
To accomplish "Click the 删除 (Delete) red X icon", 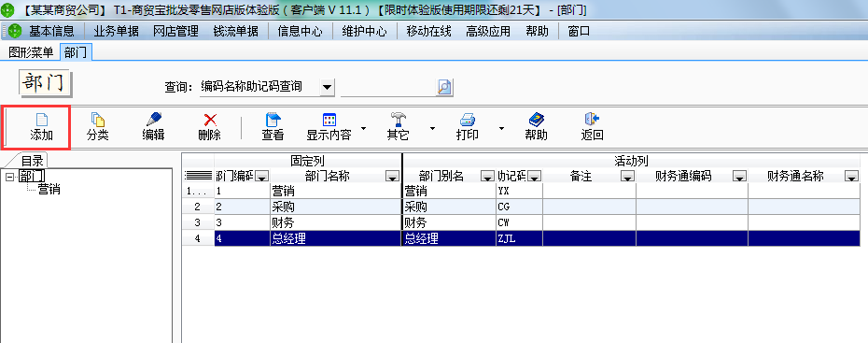I will click(x=210, y=120).
